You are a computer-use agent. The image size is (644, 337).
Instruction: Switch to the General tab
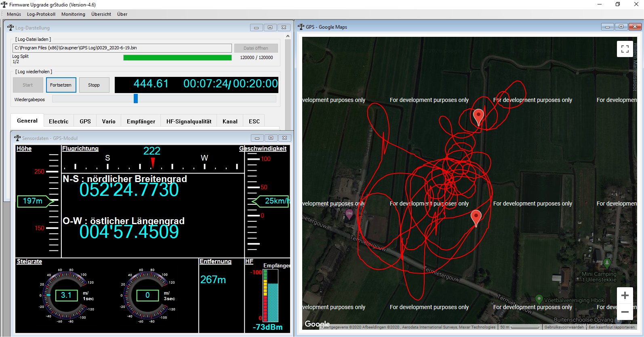click(x=27, y=121)
